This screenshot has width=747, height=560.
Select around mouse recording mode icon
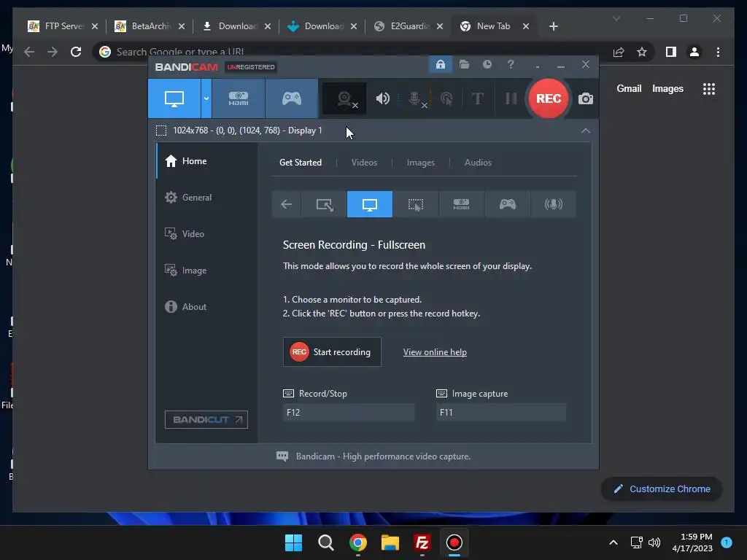tap(415, 204)
